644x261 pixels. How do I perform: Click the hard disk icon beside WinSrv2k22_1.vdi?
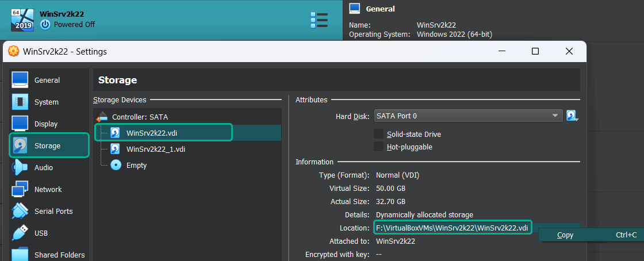tap(116, 149)
